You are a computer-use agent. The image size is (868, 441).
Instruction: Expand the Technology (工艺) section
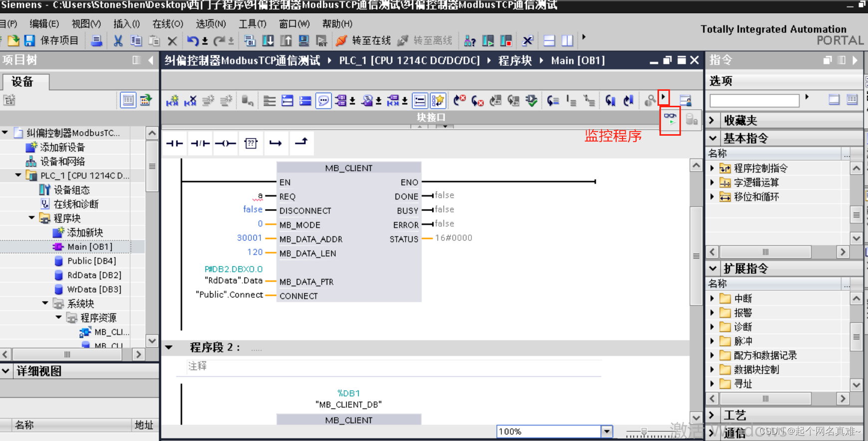click(712, 415)
